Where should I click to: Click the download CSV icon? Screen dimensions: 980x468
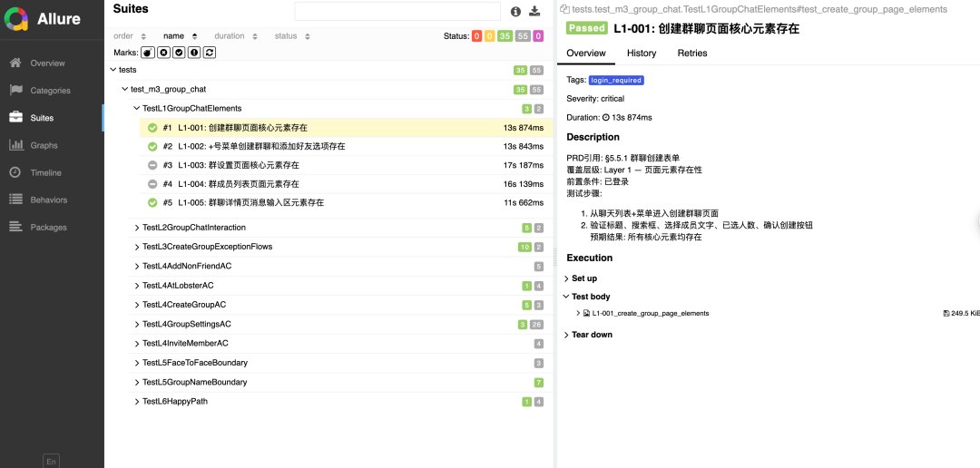tap(534, 11)
